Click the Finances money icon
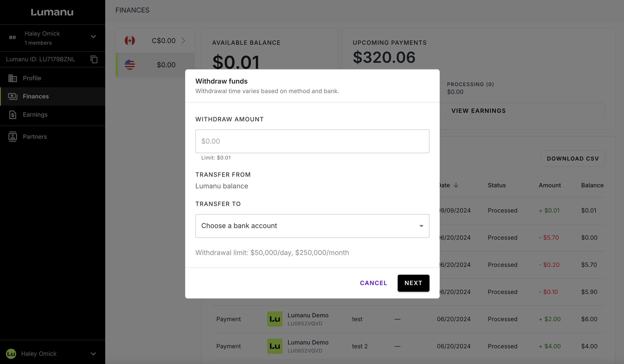Screen dimensions: 624x364 tap(13, 96)
